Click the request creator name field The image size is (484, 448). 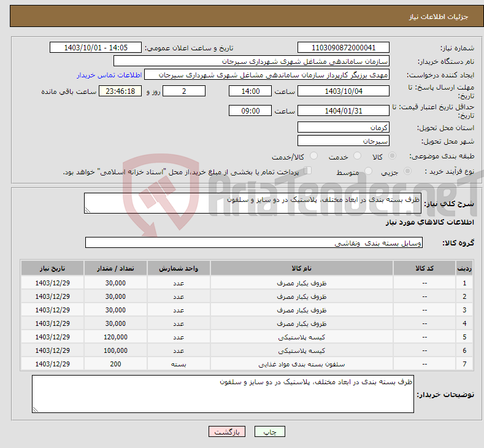click(x=267, y=75)
